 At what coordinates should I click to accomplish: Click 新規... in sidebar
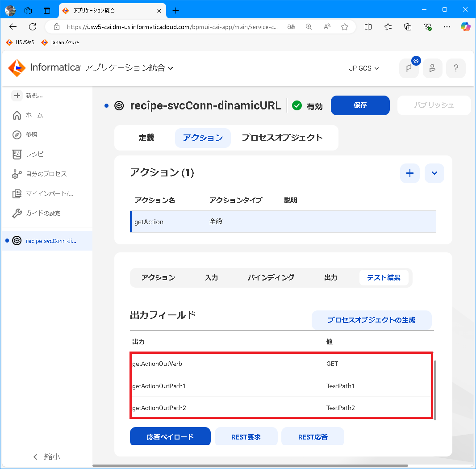(27, 96)
